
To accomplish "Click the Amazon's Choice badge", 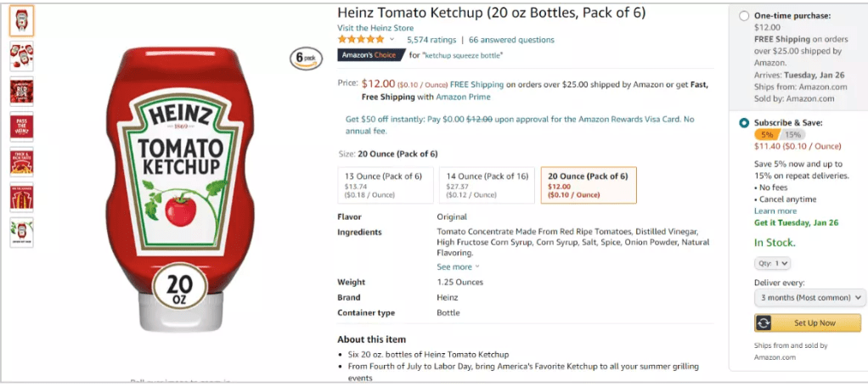I will click(x=370, y=55).
